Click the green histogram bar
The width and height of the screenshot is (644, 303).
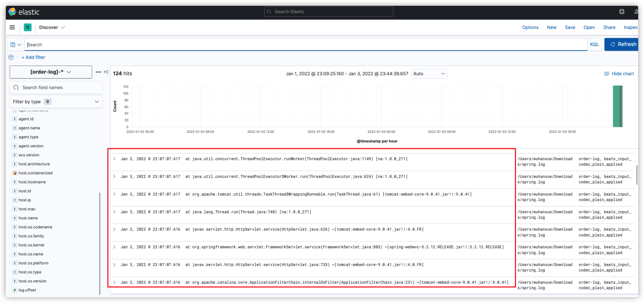(616, 106)
